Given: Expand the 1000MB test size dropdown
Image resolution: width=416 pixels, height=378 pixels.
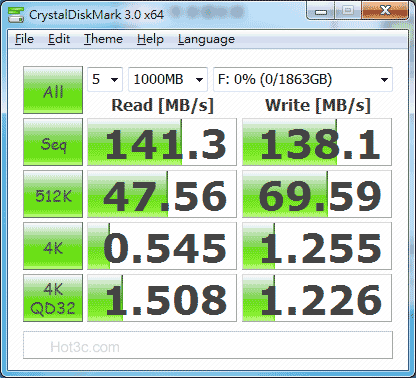Looking at the screenshot, I should pos(168,79).
